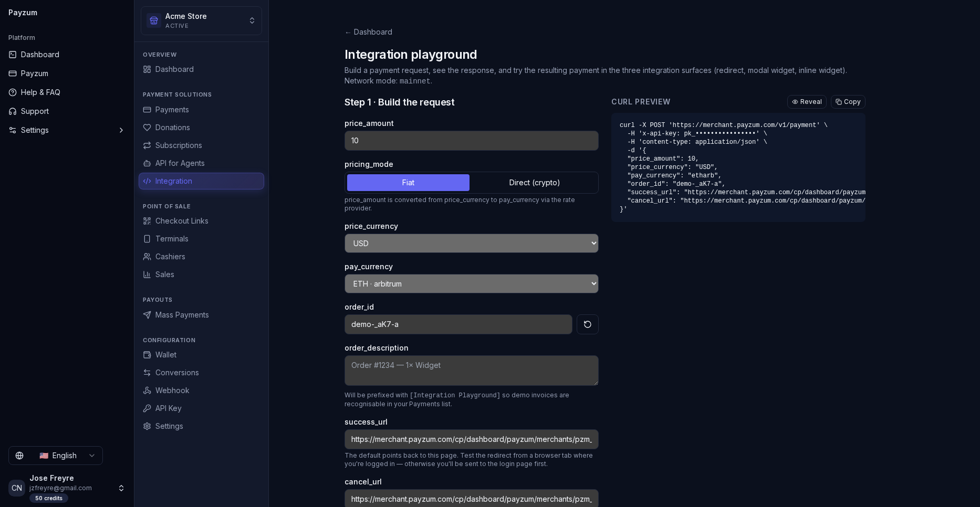Click the 'CURL PREVIEW' label
Viewport: 980px width, 507px height.
[641, 102]
